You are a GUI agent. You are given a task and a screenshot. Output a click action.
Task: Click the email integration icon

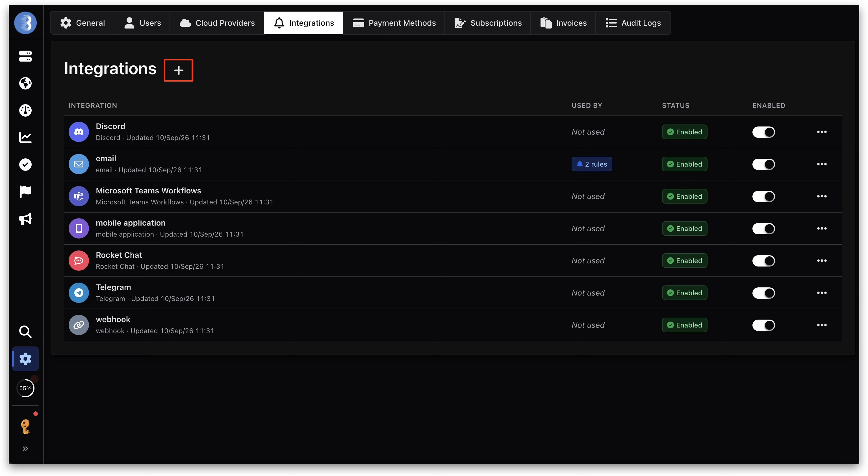tap(79, 164)
